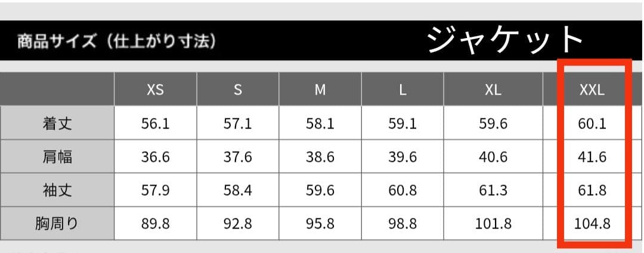Select the S size column header

tap(238, 90)
